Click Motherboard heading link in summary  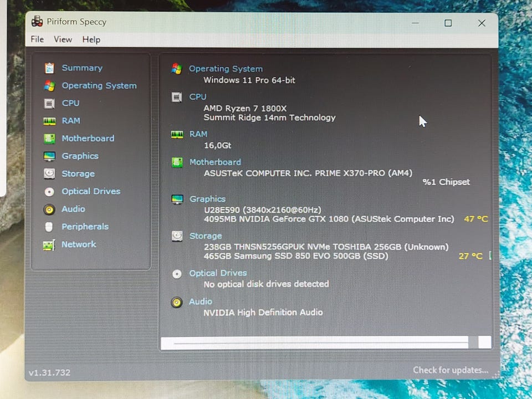click(x=215, y=162)
